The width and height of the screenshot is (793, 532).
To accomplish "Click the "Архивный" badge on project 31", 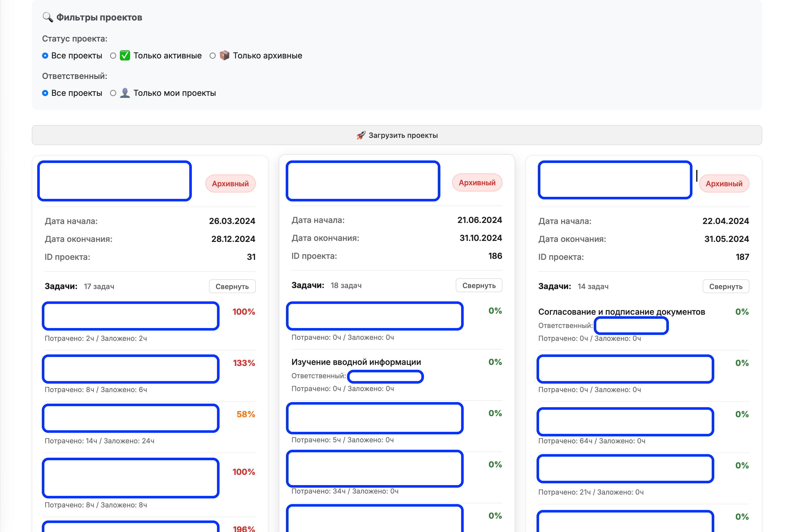I will pos(230,183).
